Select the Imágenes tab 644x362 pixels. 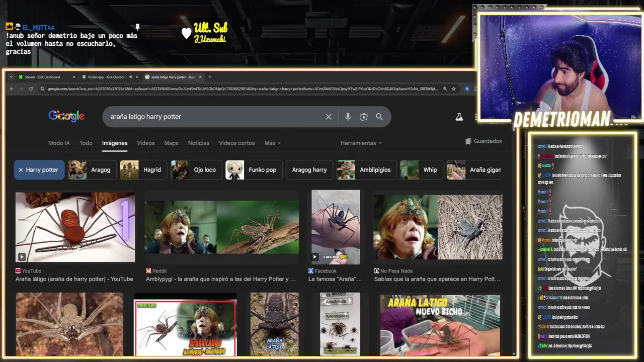pyautogui.click(x=115, y=143)
